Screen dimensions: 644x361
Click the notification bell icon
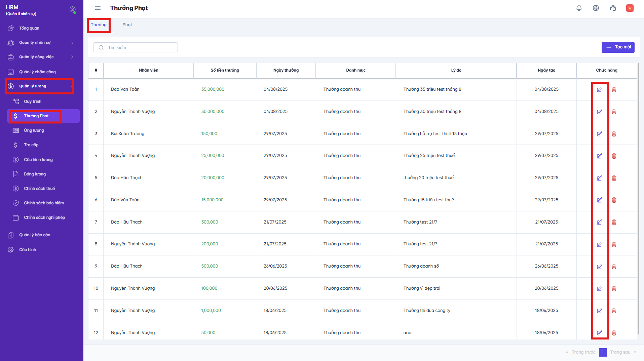click(x=579, y=8)
